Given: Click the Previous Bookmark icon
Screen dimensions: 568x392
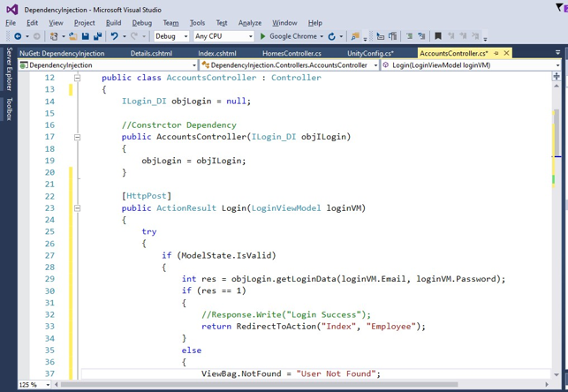Looking at the screenshot, I should 451,36.
